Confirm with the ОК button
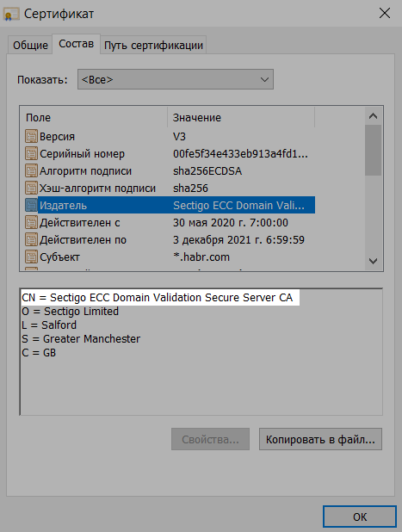402x532 pixels. [x=360, y=517]
